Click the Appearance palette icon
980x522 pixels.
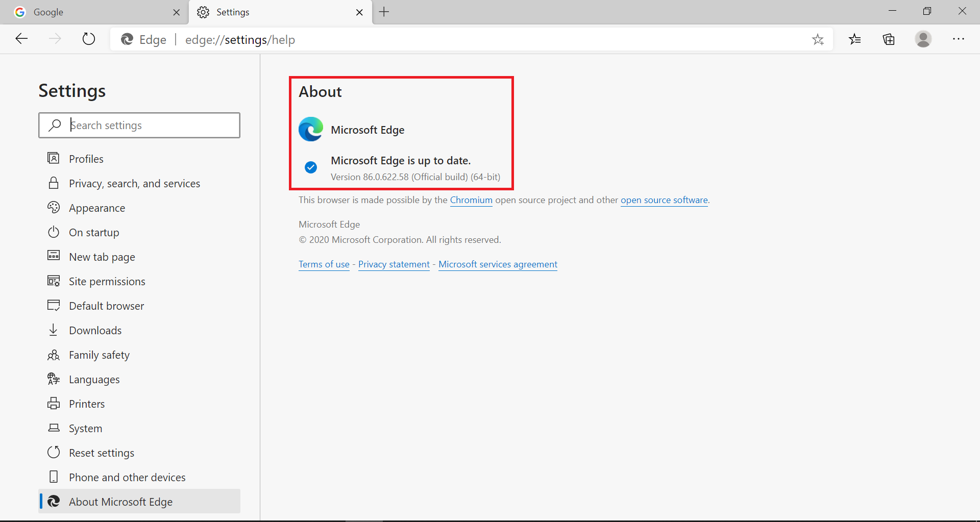[54, 207]
